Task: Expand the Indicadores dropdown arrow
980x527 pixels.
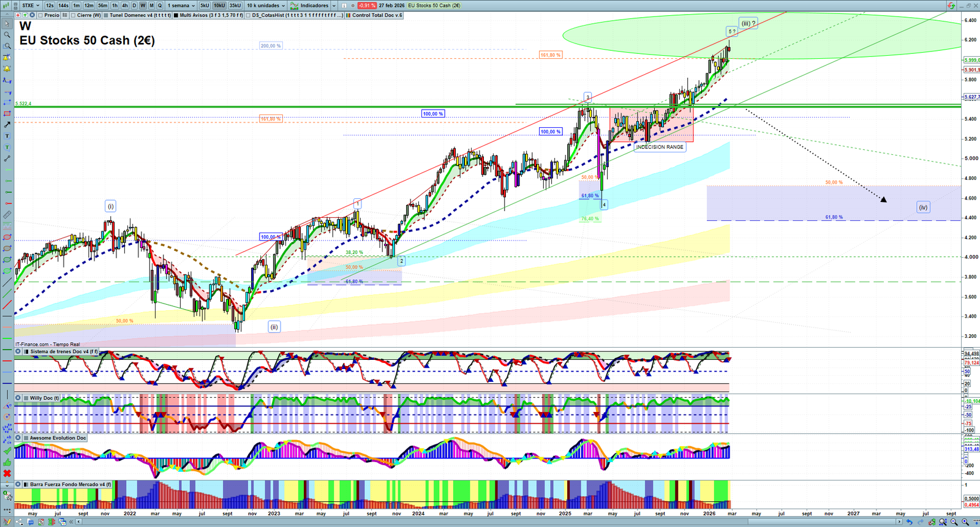Action: coord(334,6)
